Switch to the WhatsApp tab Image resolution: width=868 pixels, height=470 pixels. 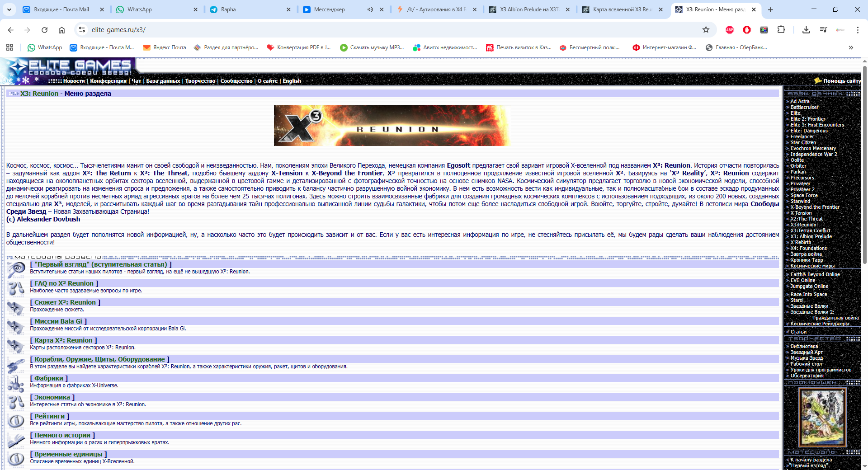(155, 9)
